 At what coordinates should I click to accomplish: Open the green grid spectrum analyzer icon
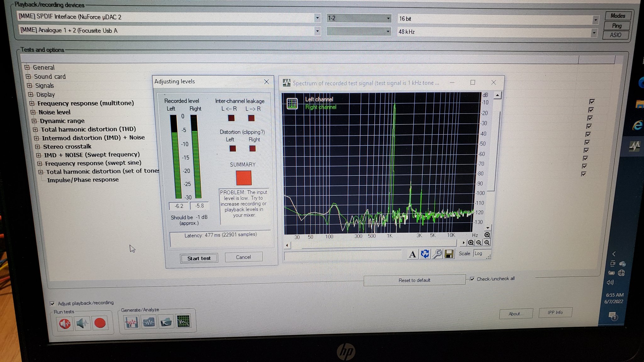183,321
